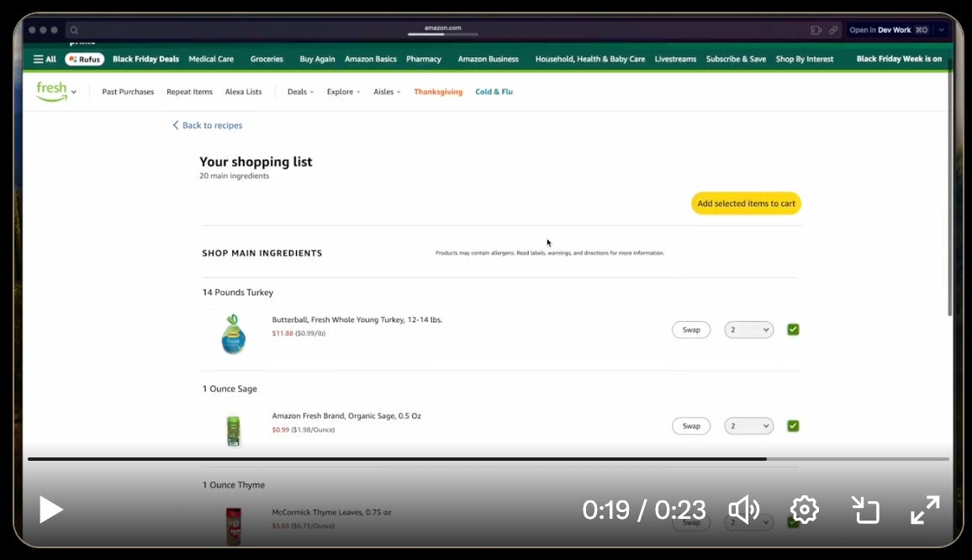Click the $0.99 sage price
This screenshot has width=972, height=560.
(280, 430)
